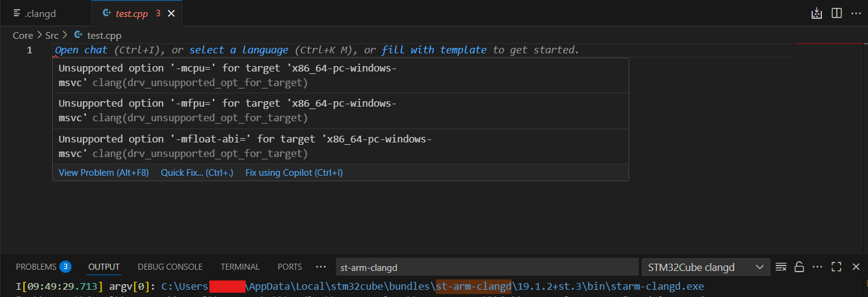
Task: Maximize the bottom panel size
Action: coord(836,267)
